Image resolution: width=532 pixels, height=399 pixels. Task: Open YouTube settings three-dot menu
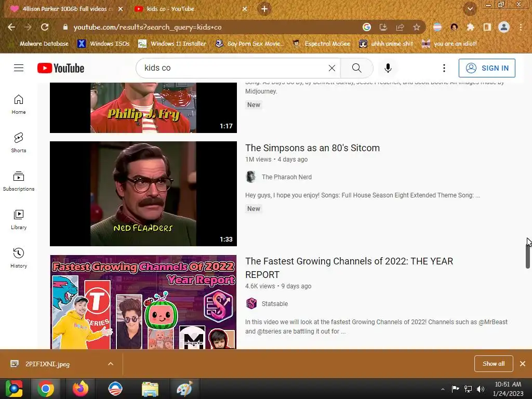click(x=444, y=68)
